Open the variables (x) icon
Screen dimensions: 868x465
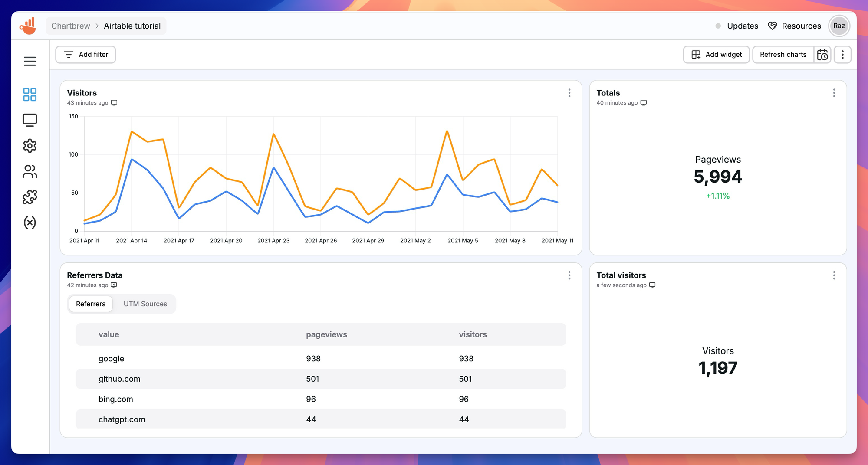click(x=30, y=223)
